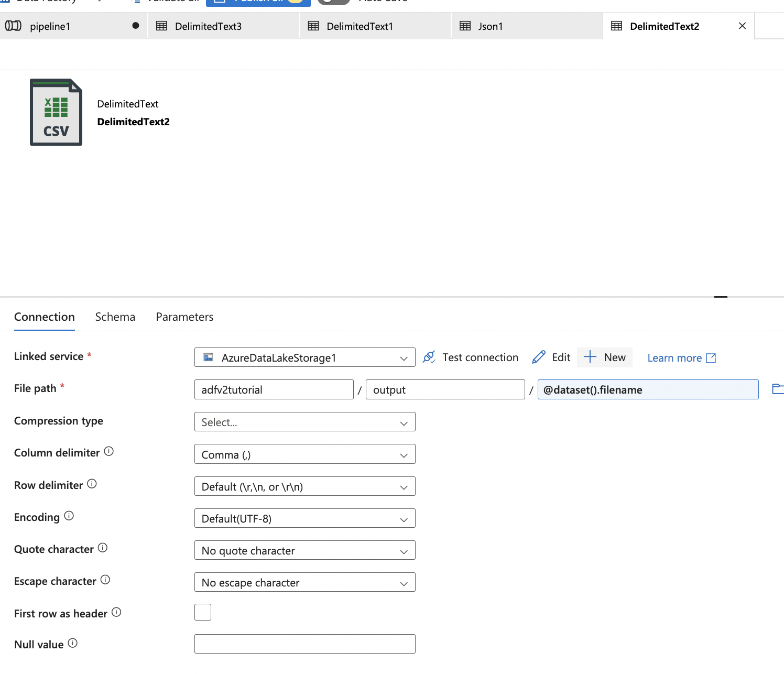Image resolution: width=784 pixels, height=674 pixels.
Task: Open the Quote character dropdown
Action: (304, 550)
